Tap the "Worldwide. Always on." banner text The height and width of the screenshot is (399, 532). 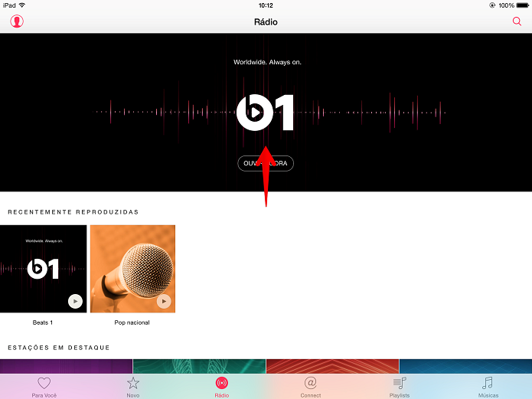(x=267, y=62)
